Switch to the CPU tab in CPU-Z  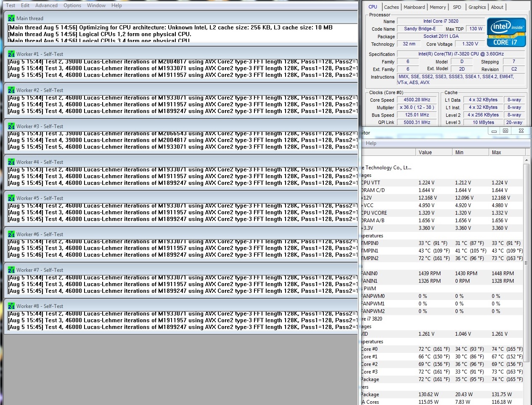[373, 7]
